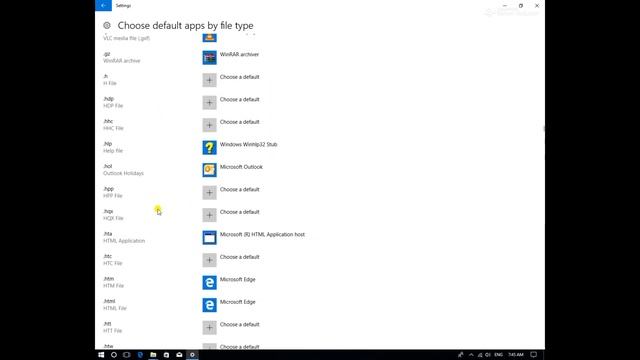This screenshot has height=360, width=640.
Task: Click the 'HPP File' description text
Action: [113, 196]
